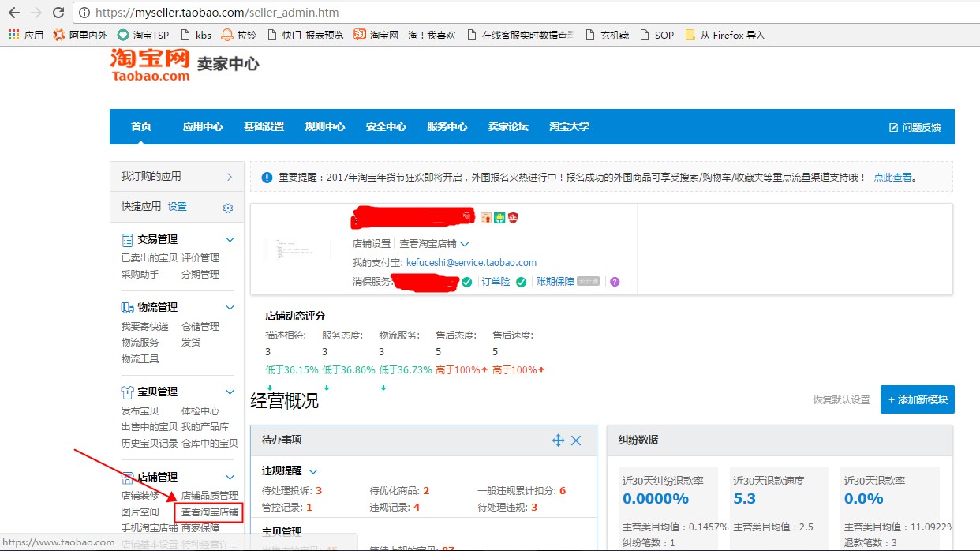Click the 待处理投诉 count 3
Image resolution: width=980 pixels, height=551 pixels.
[319, 490]
